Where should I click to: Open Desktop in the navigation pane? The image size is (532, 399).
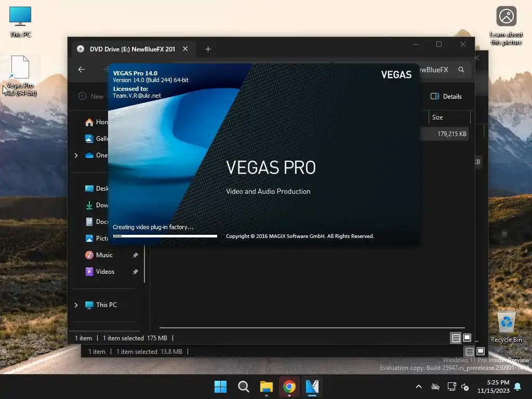click(x=96, y=188)
